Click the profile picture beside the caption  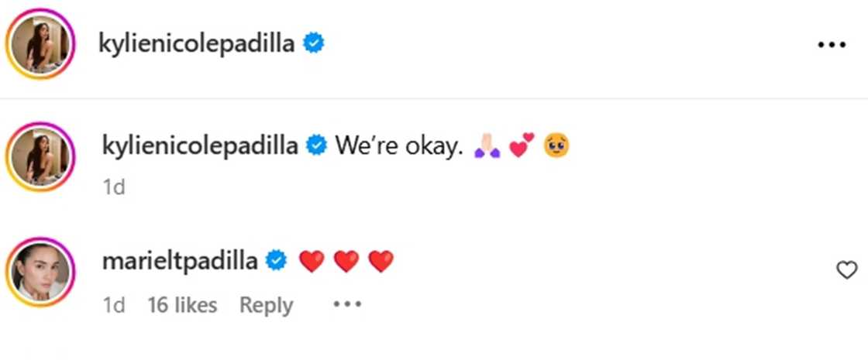click(x=40, y=156)
